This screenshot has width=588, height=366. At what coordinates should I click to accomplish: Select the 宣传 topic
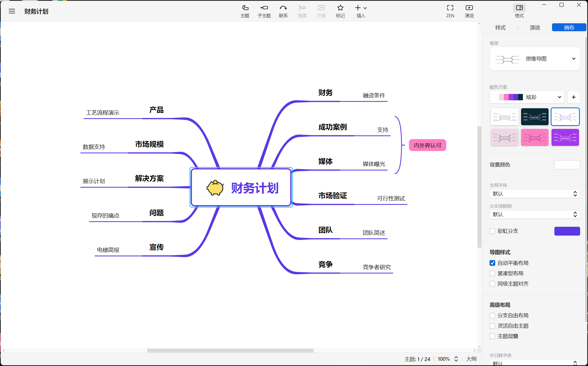coord(156,247)
